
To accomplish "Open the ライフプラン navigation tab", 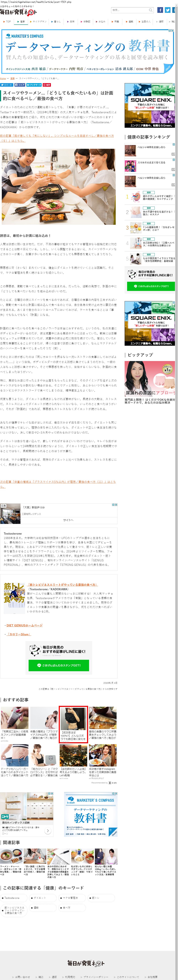I will 38,22.
